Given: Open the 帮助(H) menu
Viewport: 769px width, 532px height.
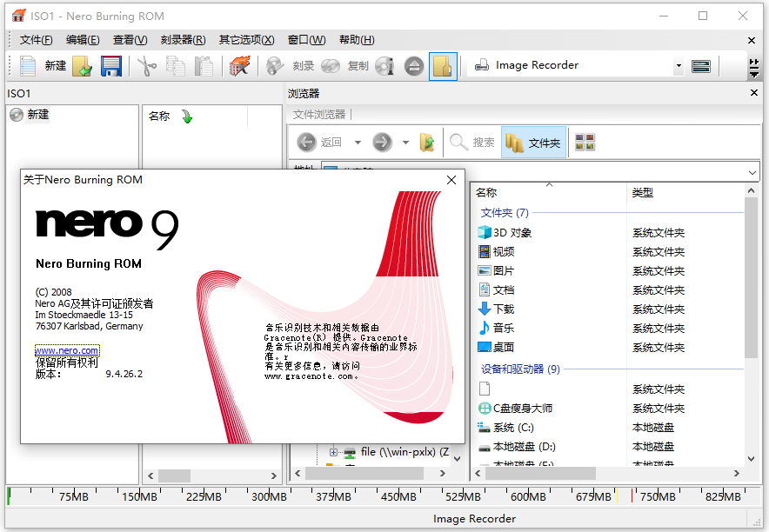Looking at the screenshot, I should [357, 40].
